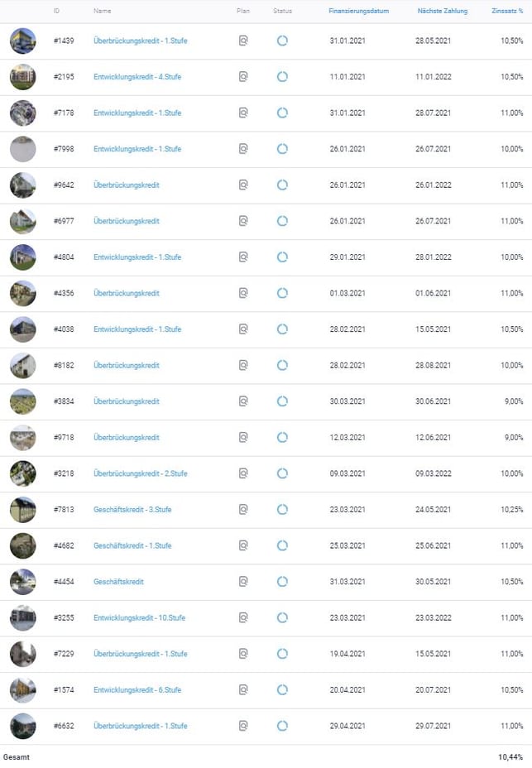The height and width of the screenshot is (768, 532).
Task: Open the plan icon for loan #4454
Action: pyautogui.click(x=243, y=582)
